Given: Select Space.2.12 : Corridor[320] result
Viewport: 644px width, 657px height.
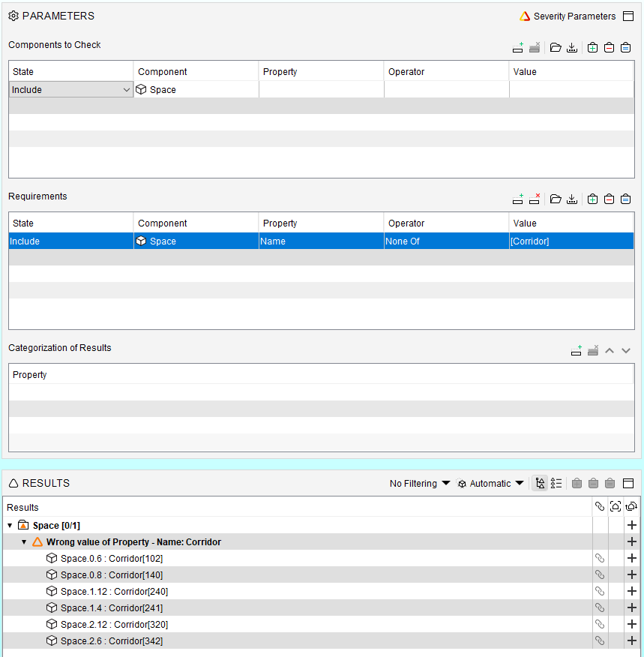Looking at the screenshot, I should point(114,624).
